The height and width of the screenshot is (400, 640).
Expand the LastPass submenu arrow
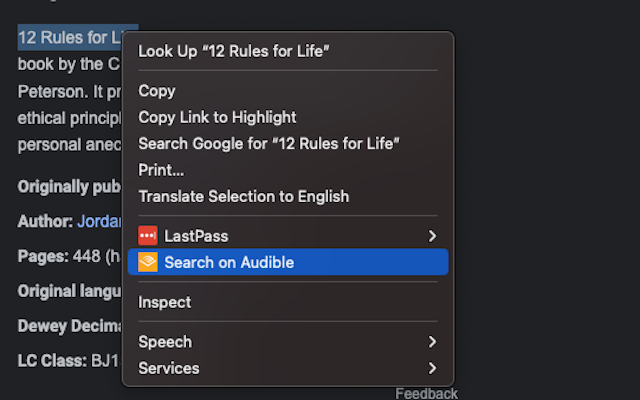pyautogui.click(x=432, y=236)
